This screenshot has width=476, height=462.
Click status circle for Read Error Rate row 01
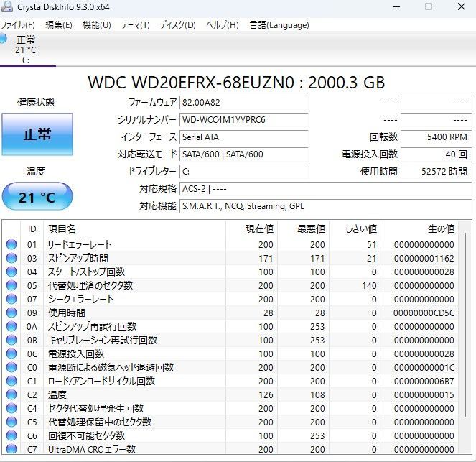coord(11,244)
